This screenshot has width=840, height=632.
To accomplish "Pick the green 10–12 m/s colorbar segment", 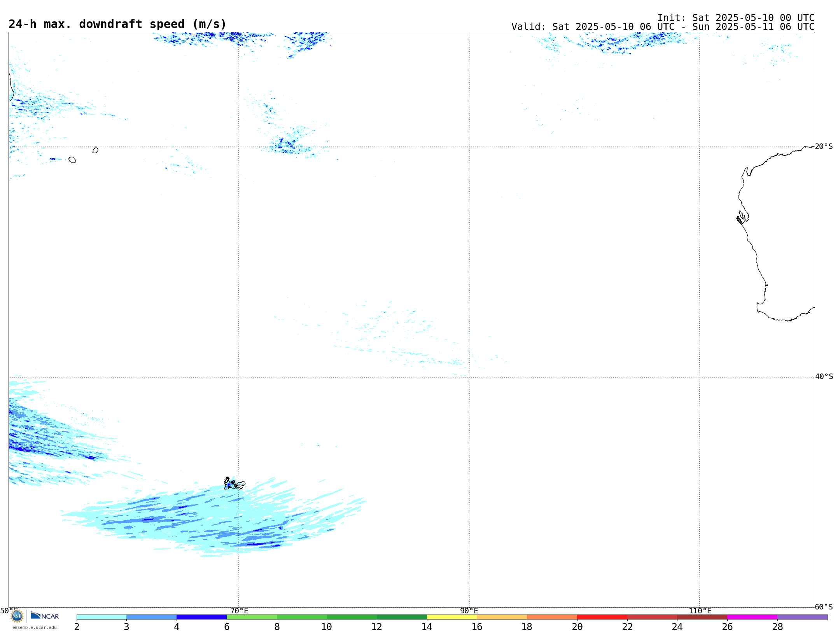I will click(352, 617).
